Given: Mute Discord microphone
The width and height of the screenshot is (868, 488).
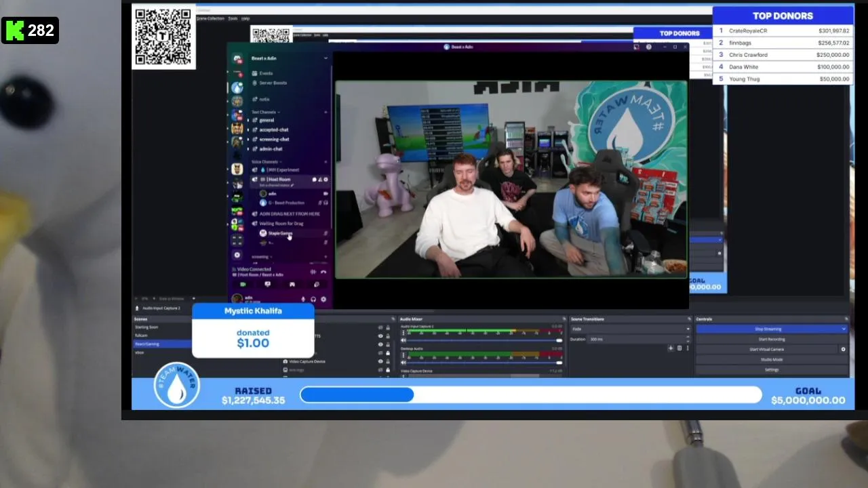Looking at the screenshot, I should coord(303,299).
